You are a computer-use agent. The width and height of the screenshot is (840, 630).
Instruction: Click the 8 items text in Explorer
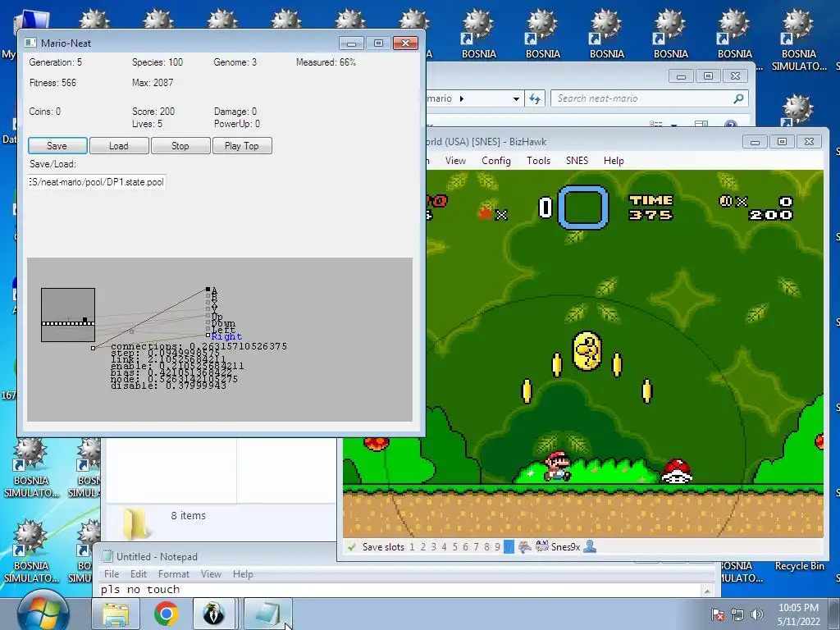pos(188,515)
